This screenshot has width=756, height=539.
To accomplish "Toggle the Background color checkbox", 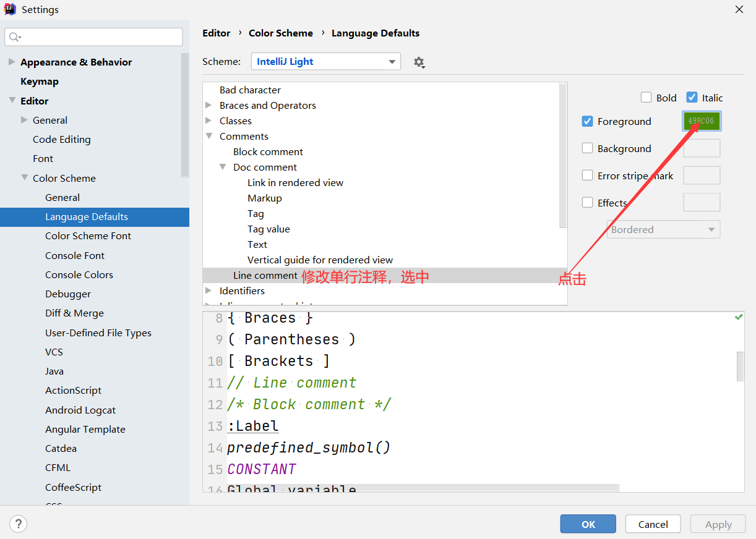I will (588, 148).
